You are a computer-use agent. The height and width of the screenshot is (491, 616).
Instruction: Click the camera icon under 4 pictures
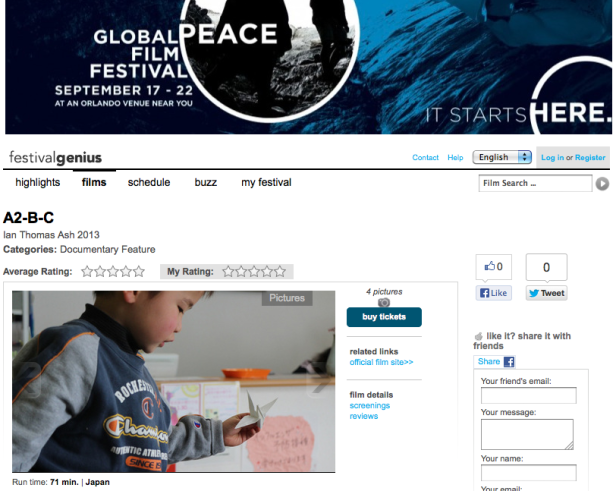(x=384, y=302)
